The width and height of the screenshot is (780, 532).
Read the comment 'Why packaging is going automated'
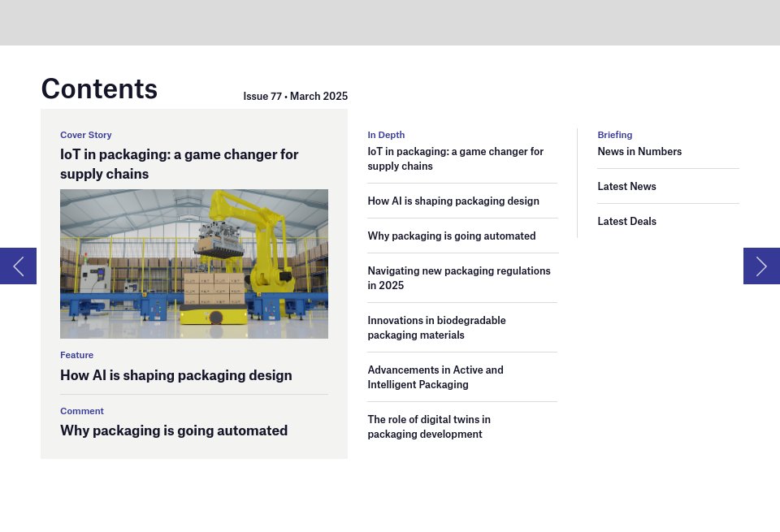pyautogui.click(x=173, y=430)
